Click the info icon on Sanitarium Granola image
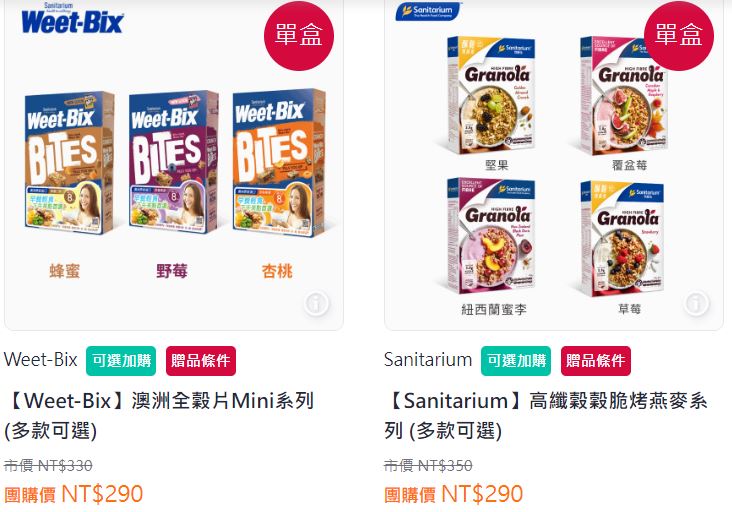Image resolution: width=732 pixels, height=512 pixels. coord(696,303)
